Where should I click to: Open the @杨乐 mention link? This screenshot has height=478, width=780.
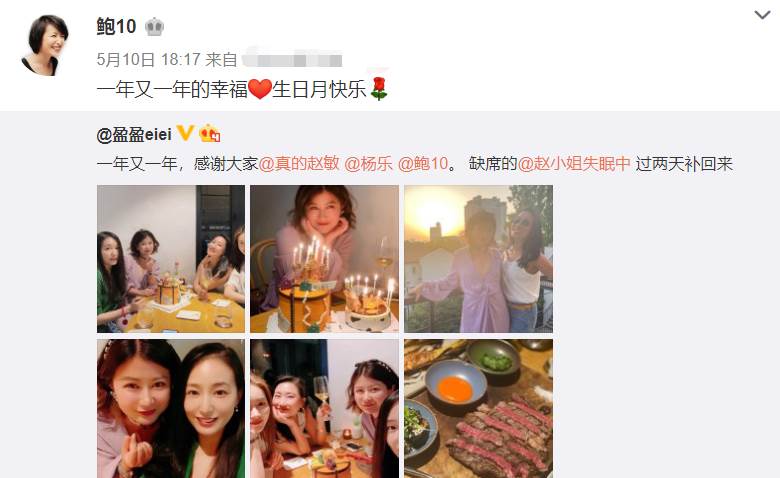(x=369, y=164)
